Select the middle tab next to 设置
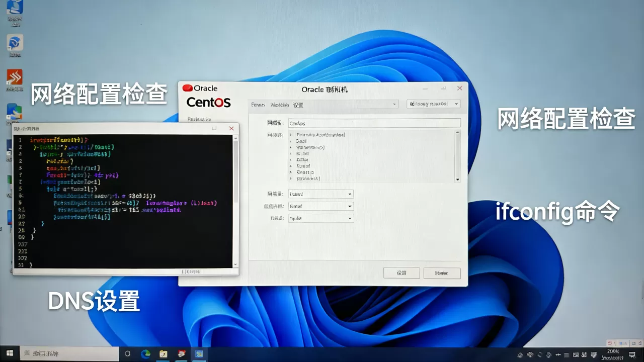The width and height of the screenshot is (644, 362). click(279, 105)
